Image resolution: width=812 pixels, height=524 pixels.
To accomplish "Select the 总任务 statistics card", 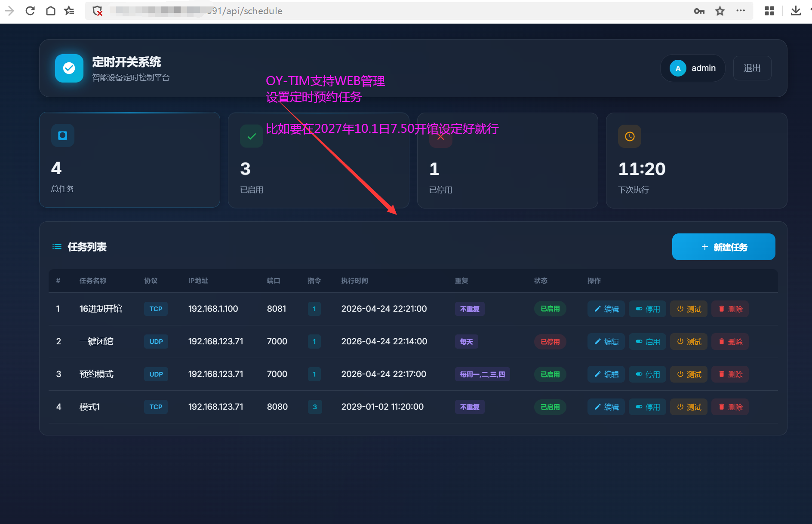I will click(x=129, y=160).
